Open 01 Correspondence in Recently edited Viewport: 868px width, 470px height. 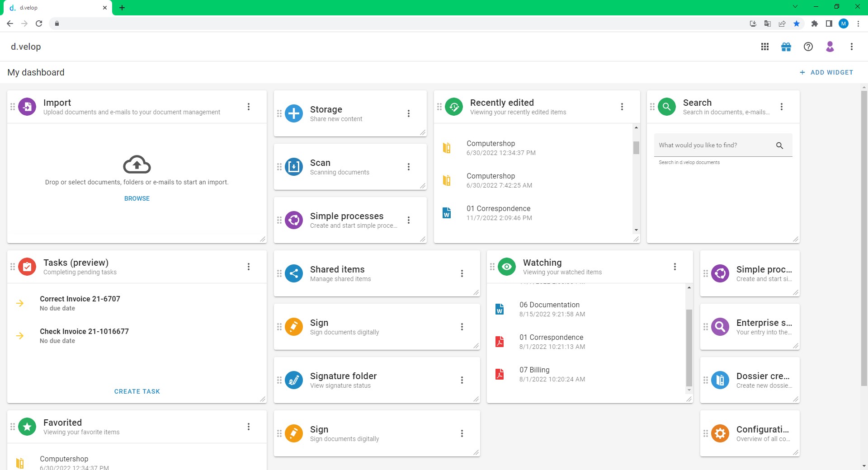pos(533,213)
